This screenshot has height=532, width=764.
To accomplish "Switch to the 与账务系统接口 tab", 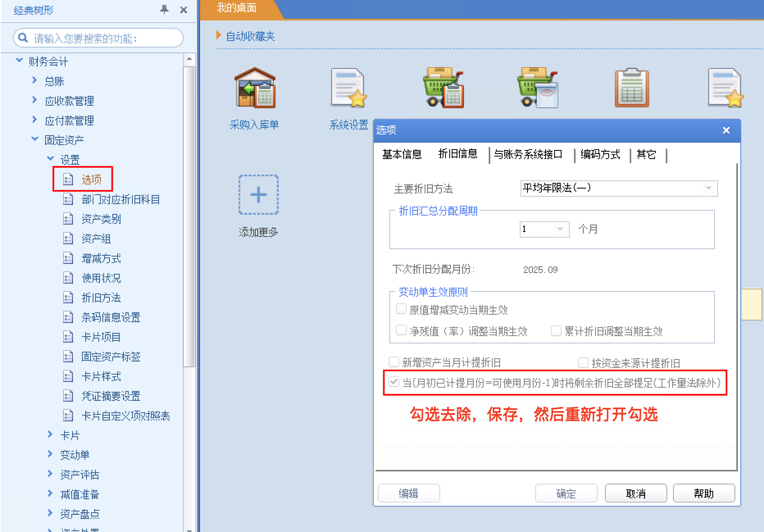I will pyautogui.click(x=528, y=155).
